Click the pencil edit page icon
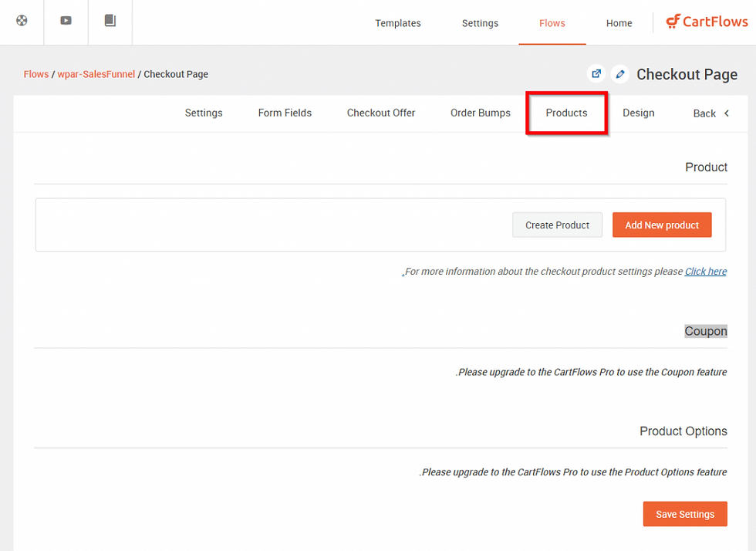The height and width of the screenshot is (551, 756). click(620, 74)
